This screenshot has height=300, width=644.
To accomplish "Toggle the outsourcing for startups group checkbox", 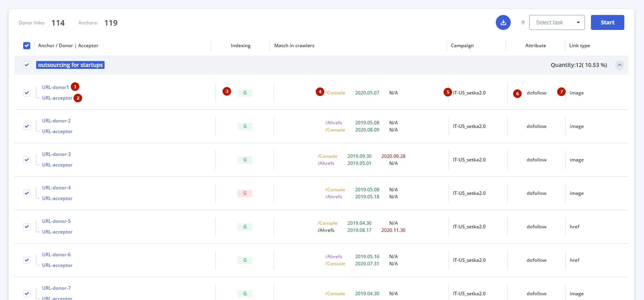I will point(27,65).
